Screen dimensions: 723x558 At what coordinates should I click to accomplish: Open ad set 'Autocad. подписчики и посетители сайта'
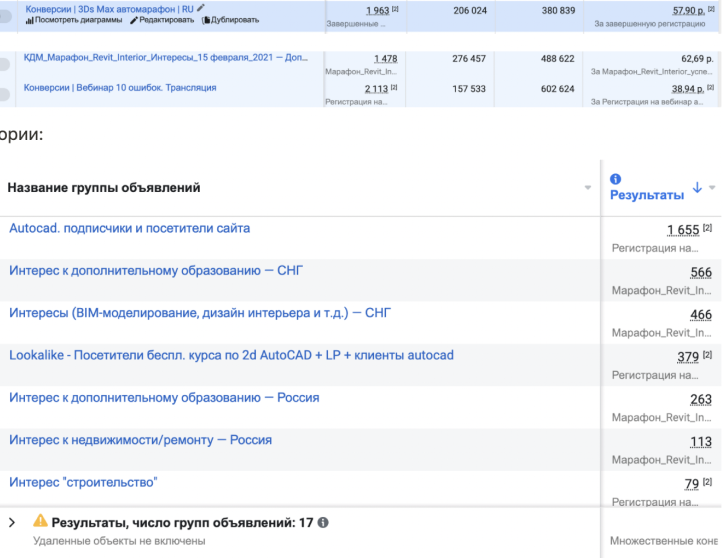(x=130, y=228)
